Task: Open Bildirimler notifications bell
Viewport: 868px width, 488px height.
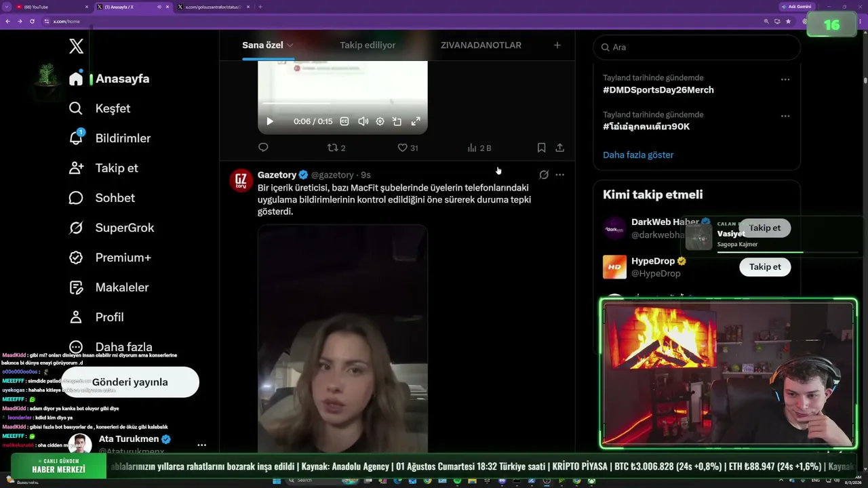Action: click(x=110, y=138)
